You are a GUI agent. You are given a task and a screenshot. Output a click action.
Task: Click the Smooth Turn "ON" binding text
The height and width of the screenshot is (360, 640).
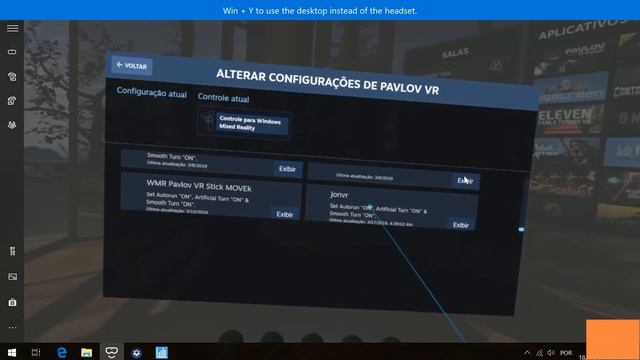172,156
